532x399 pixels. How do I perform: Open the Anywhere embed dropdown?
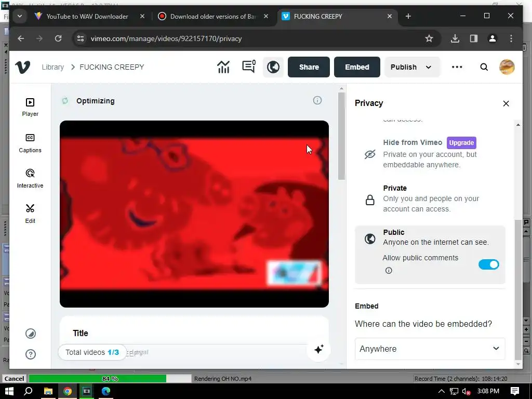click(430, 349)
